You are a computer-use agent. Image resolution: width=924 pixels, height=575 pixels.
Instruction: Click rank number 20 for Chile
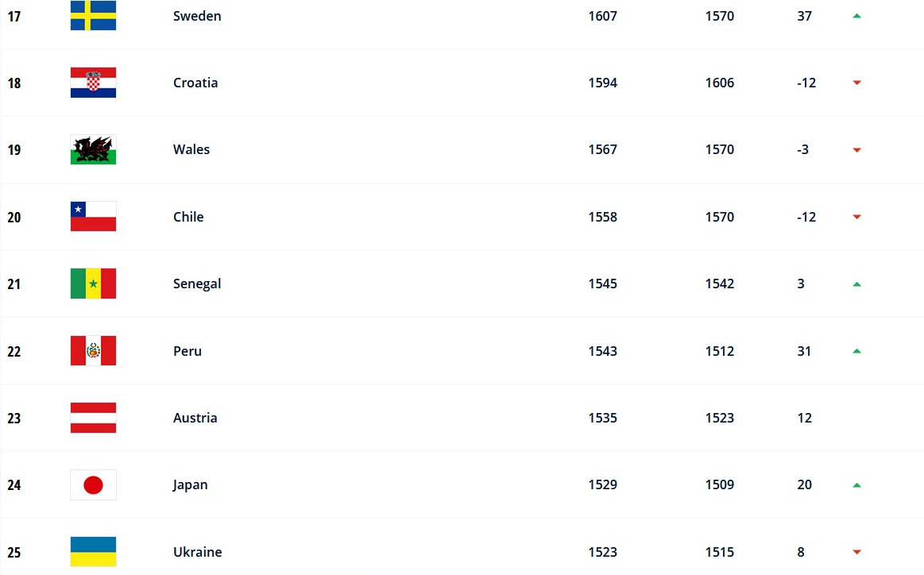pos(14,217)
